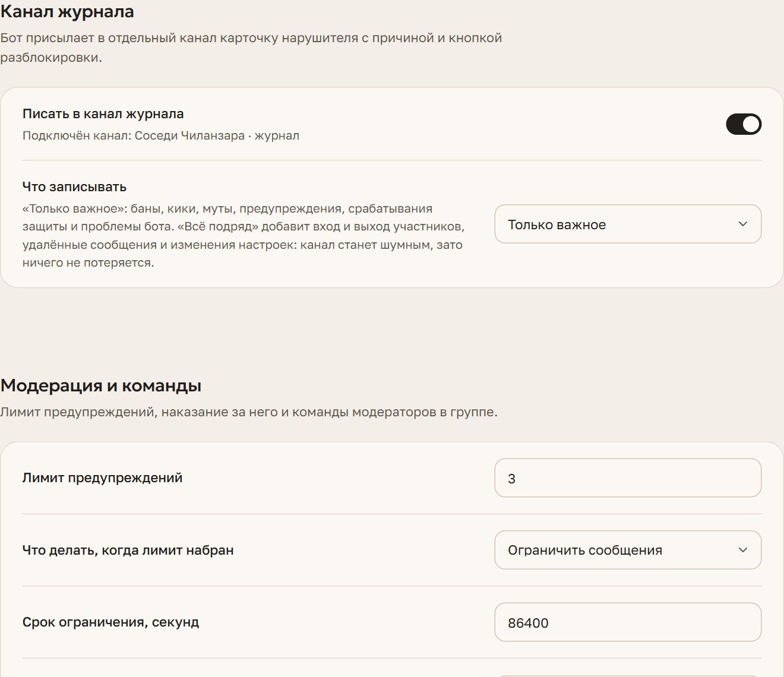Click the 'Модерация и команды' heading
This screenshot has height=677, width=784.
[x=101, y=385]
